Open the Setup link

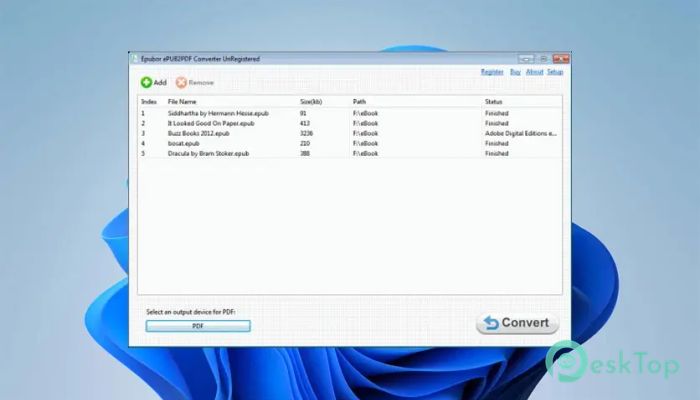[x=555, y=72]
